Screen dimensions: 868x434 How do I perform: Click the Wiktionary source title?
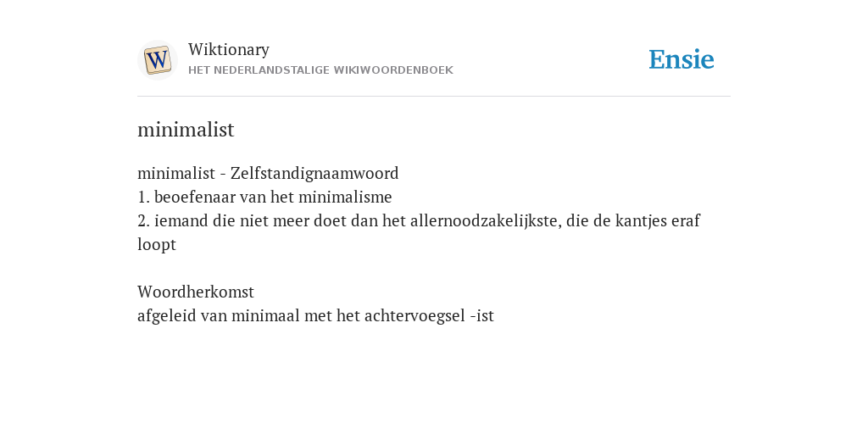[229, 49]
